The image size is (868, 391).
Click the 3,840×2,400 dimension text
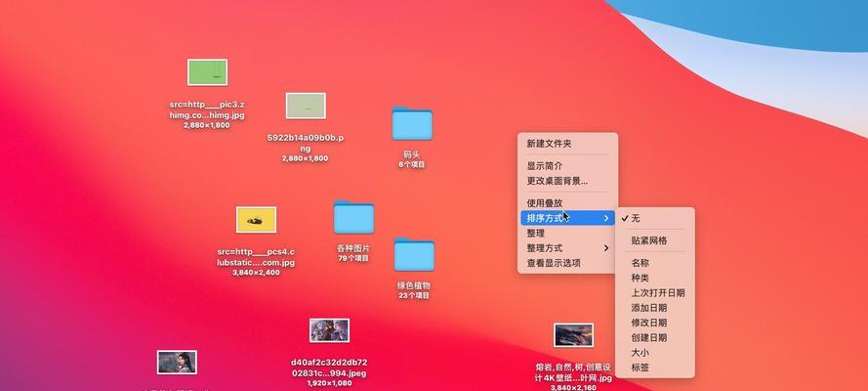(256, 273)
